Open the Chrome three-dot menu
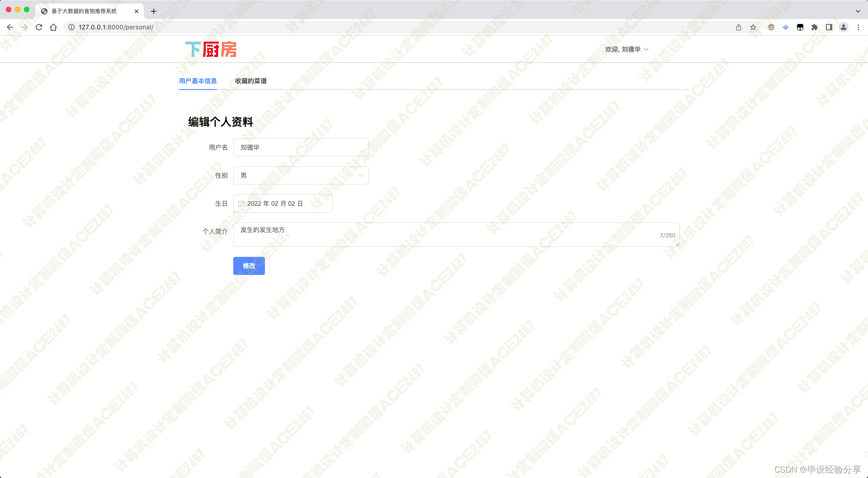Viewport: 868px width, 478px height. click(x=858, y=27)
